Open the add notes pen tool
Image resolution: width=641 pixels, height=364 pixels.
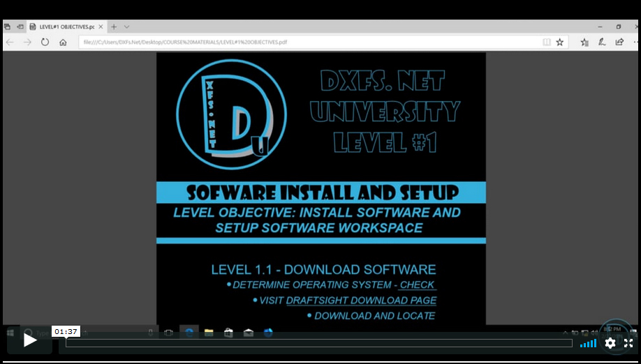602,42
